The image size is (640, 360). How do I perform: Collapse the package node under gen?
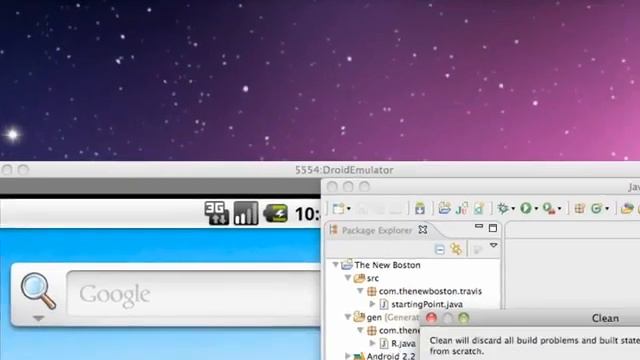pyautogui.click(x=360, y=330)
